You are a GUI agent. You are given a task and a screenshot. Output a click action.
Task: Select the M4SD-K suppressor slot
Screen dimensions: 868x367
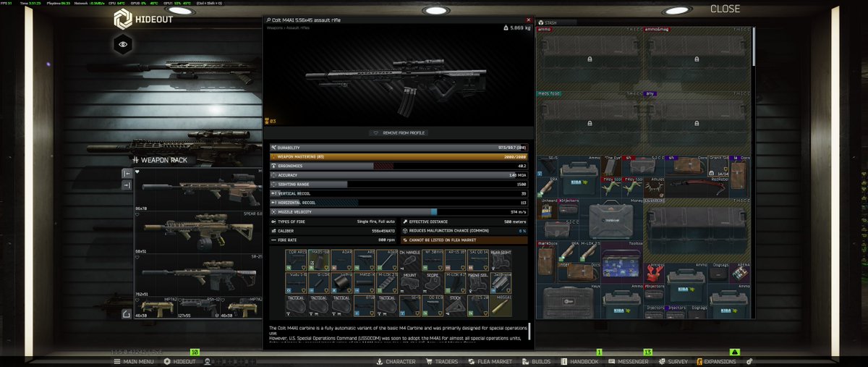tap(365, 284)
